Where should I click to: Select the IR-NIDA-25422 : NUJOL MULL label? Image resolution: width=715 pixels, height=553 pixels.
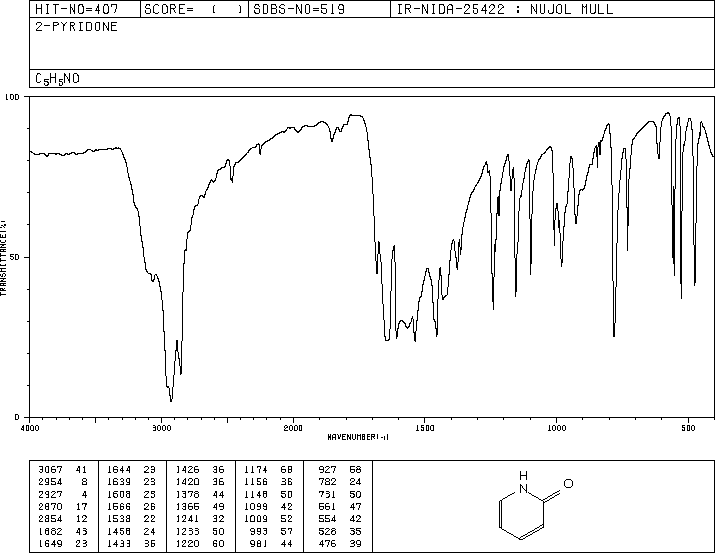click(x=505, y=9)
